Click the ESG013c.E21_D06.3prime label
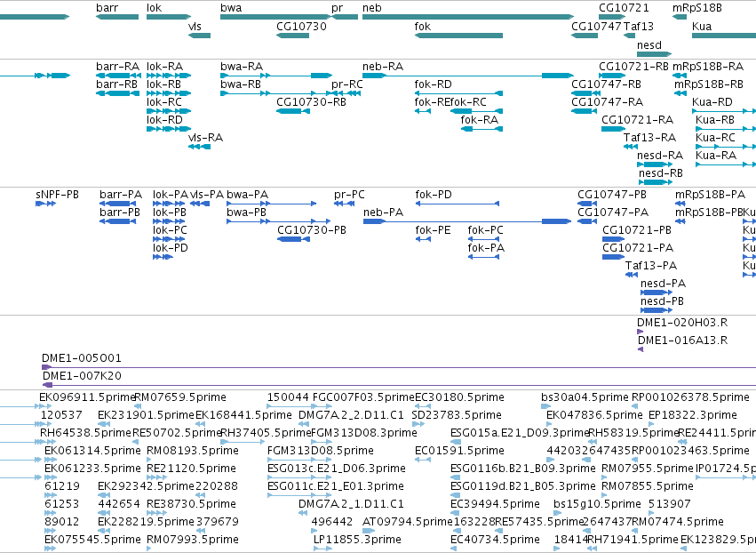The image size is (756, 553). click(x=337, y=468)
